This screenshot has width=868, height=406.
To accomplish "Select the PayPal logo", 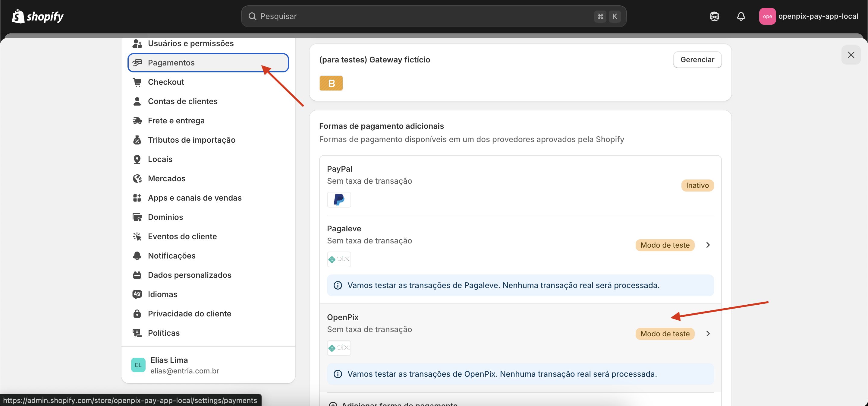I will (x=339, y=199).
